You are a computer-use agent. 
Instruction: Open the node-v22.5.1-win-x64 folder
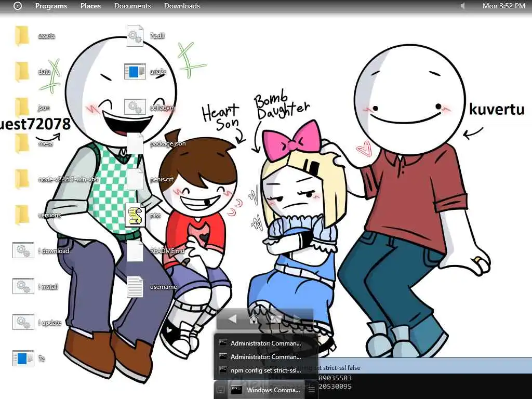22,179
